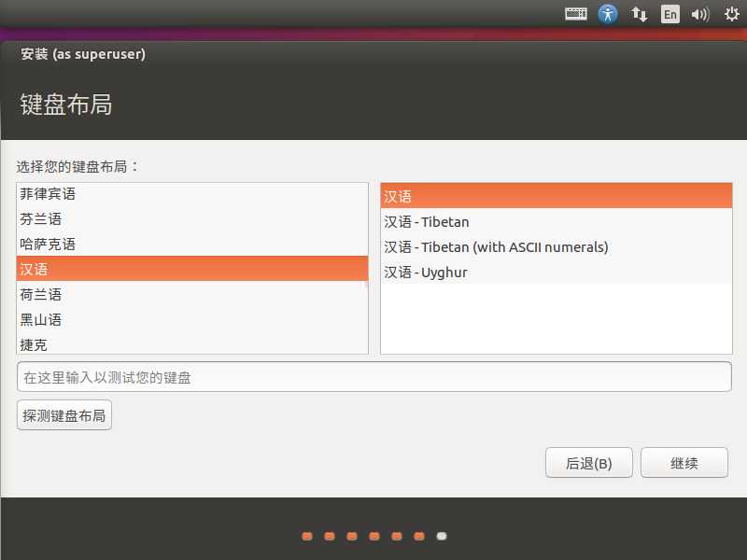
Task: Open the sound volume indicator
Action: [x=699, y=14]
